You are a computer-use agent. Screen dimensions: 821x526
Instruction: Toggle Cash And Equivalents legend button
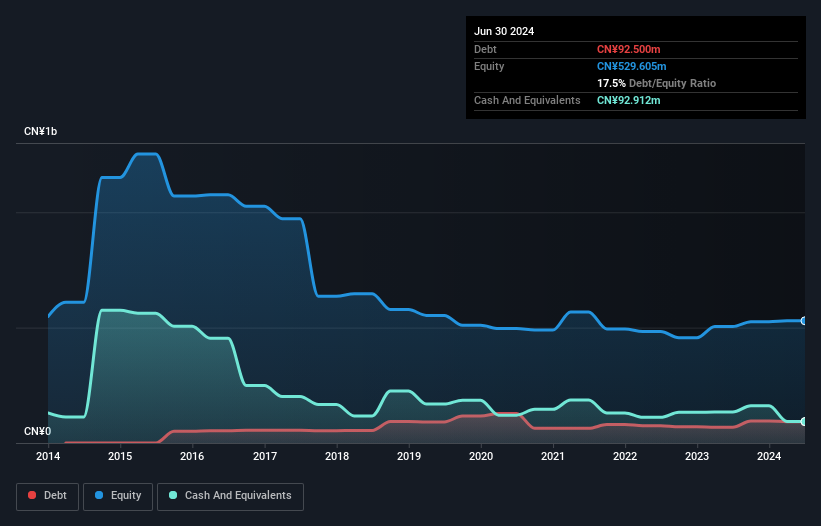(x=230, y=496)
